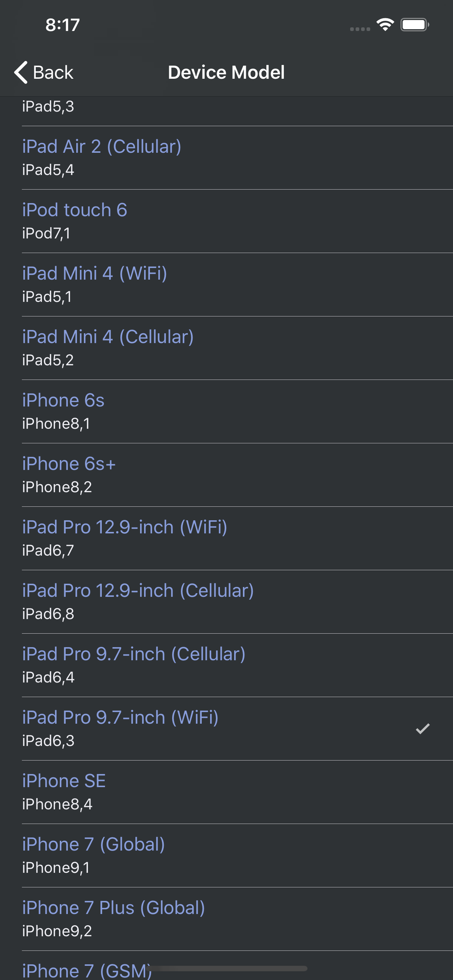This screenshot has width=453, height=980.
Task: Tap the back chevron arrow icon
Action: pos(21,72)
